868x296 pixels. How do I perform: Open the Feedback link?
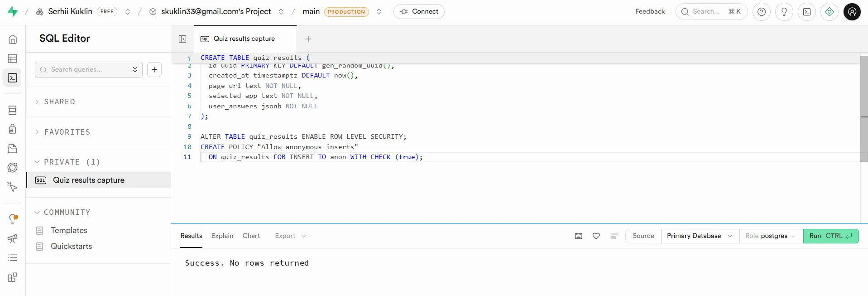tap(650, 12)
